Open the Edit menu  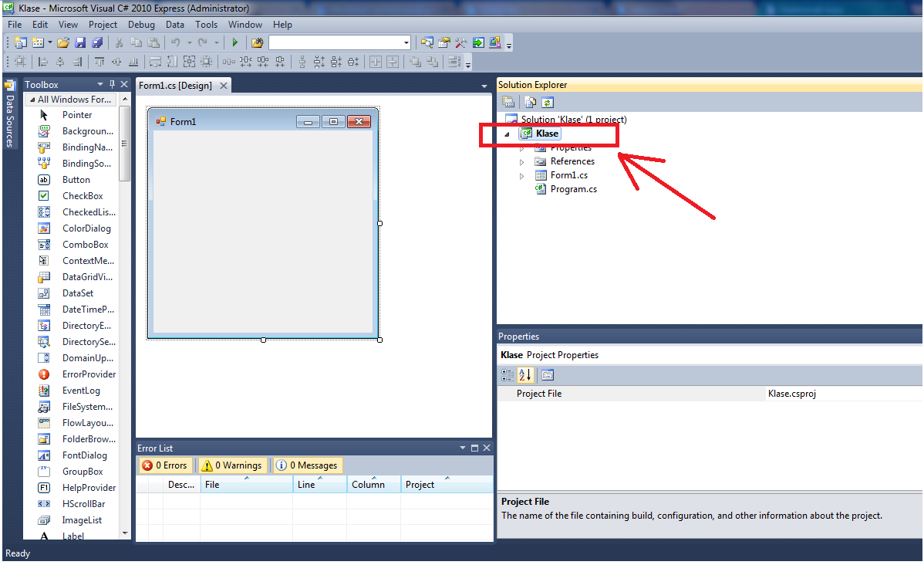(40, 25)
